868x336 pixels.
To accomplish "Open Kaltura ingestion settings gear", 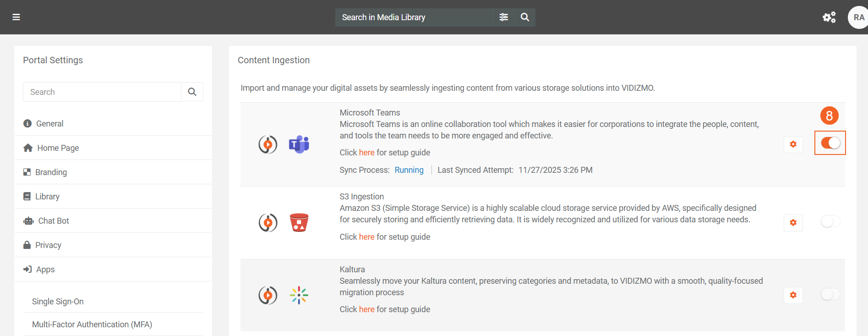I will pyautogui.click(x=793, y=295).
